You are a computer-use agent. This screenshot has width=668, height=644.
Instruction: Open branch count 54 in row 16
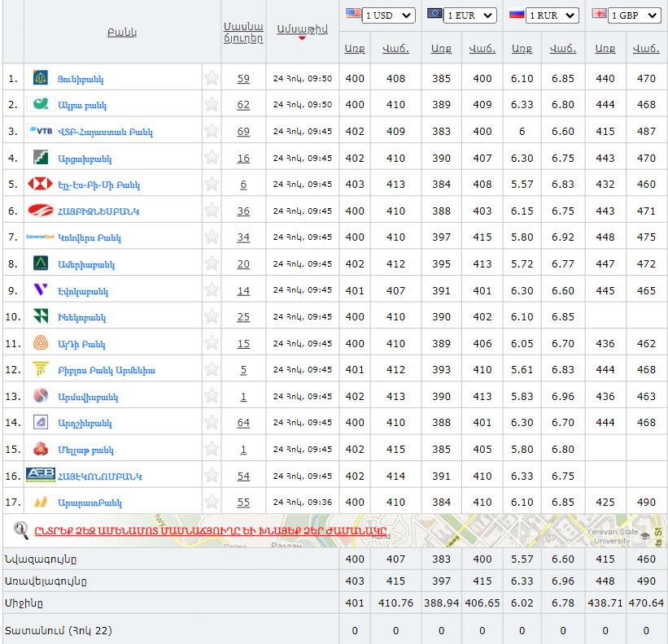243,476
